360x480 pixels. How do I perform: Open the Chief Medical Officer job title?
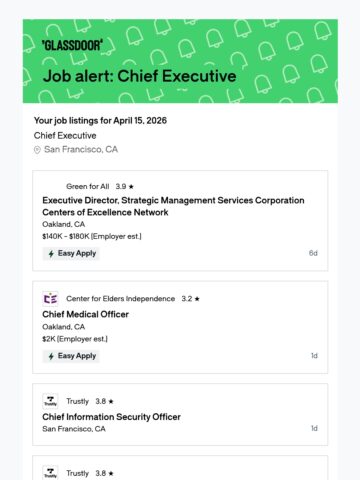pos(85,314)
